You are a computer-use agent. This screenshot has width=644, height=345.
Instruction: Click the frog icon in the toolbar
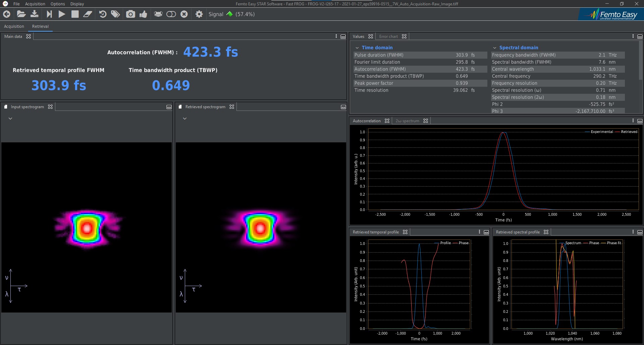[x=158, y=14]
